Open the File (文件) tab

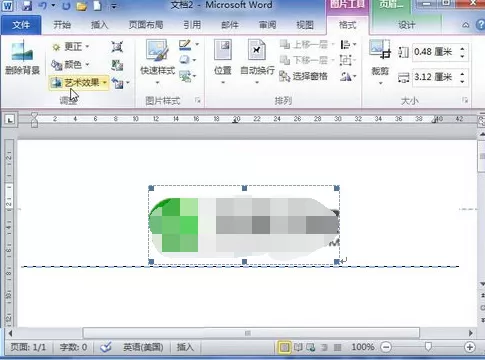pyautogui.click(x=21, y=25)
